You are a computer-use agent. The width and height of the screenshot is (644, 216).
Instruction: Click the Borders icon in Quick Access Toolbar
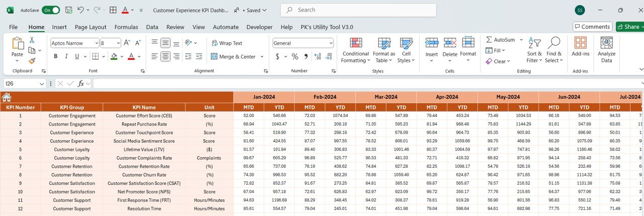pyautogui.click(x=113, y=10)
